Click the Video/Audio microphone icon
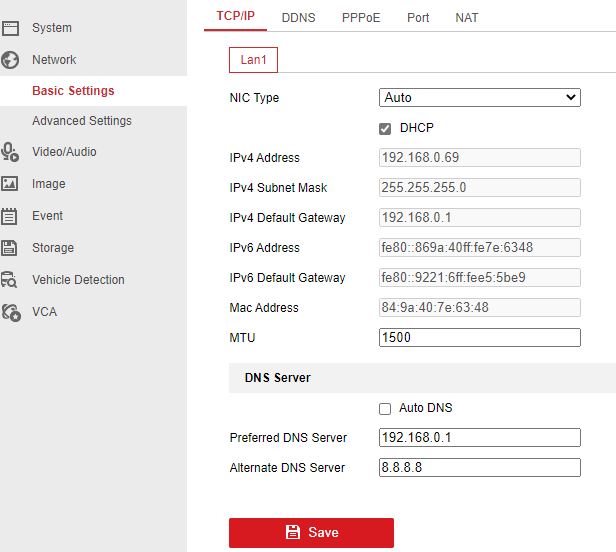Image resolution: width=616 pixels, height=552 pixels. [11, 152]
